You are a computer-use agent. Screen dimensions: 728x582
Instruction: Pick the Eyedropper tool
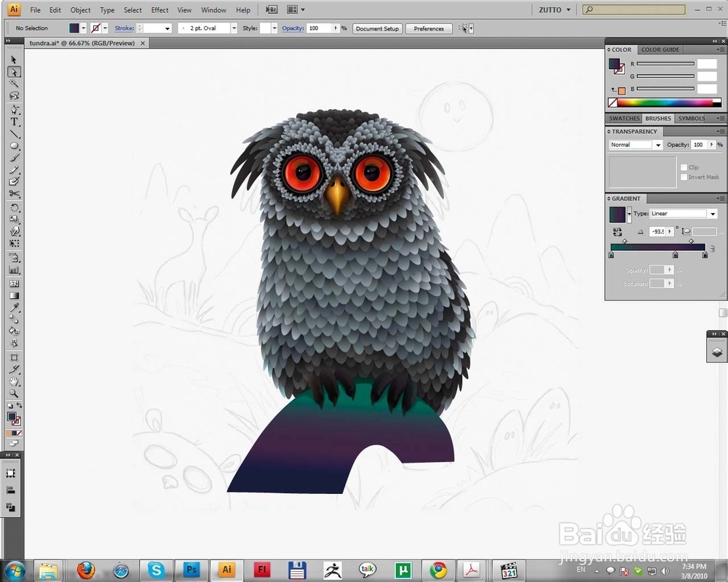(x=14, y=308)
